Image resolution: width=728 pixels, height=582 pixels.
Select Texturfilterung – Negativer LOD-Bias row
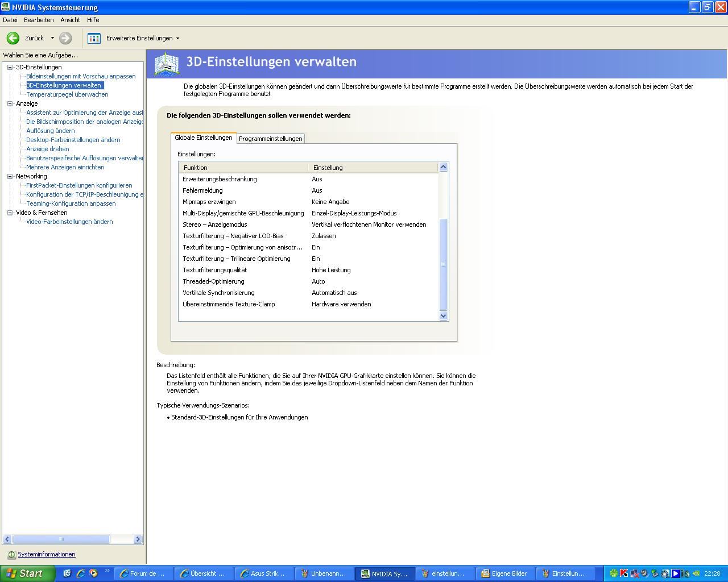309,236
